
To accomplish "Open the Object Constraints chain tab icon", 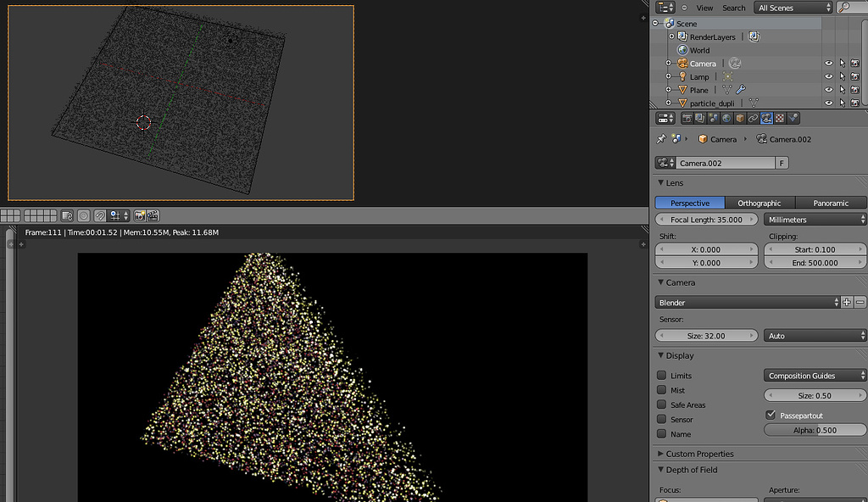I will tap(753, 118).
